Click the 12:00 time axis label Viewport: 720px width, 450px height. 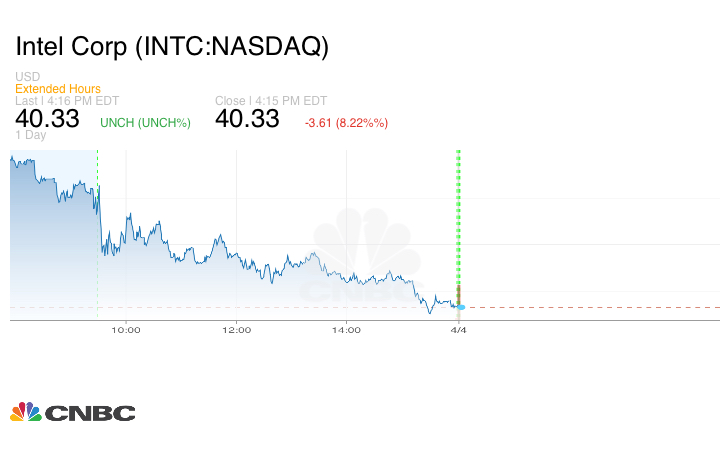tap(236, 330)
